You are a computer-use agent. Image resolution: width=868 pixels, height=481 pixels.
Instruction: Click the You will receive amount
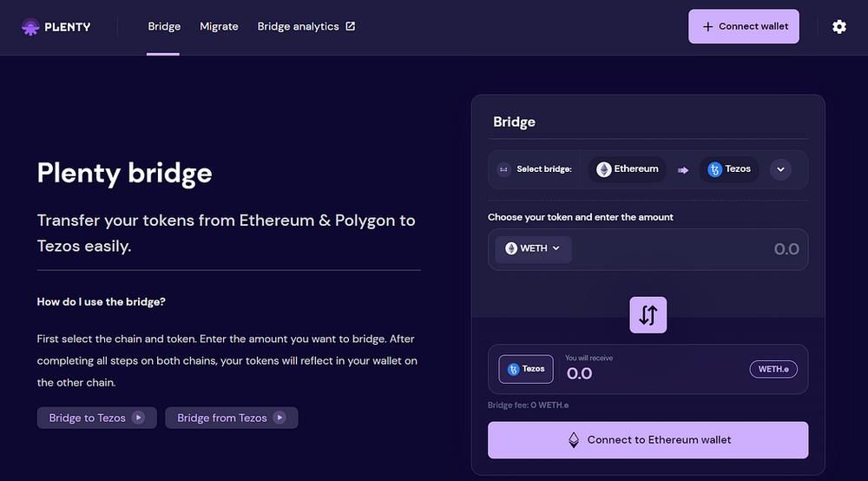[579, 373]
